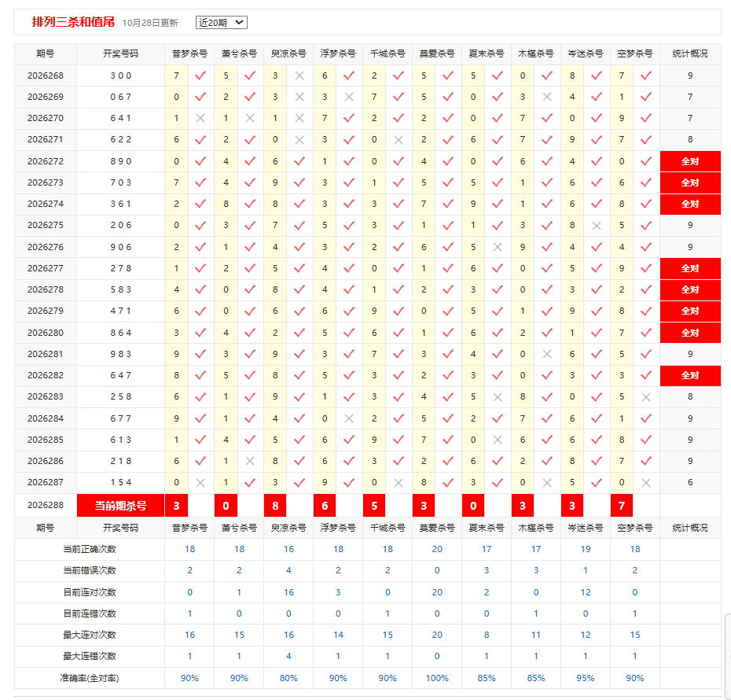Click the period number 2026288
Viewport: 731px width, 700px height.
(x=46, y=505)
